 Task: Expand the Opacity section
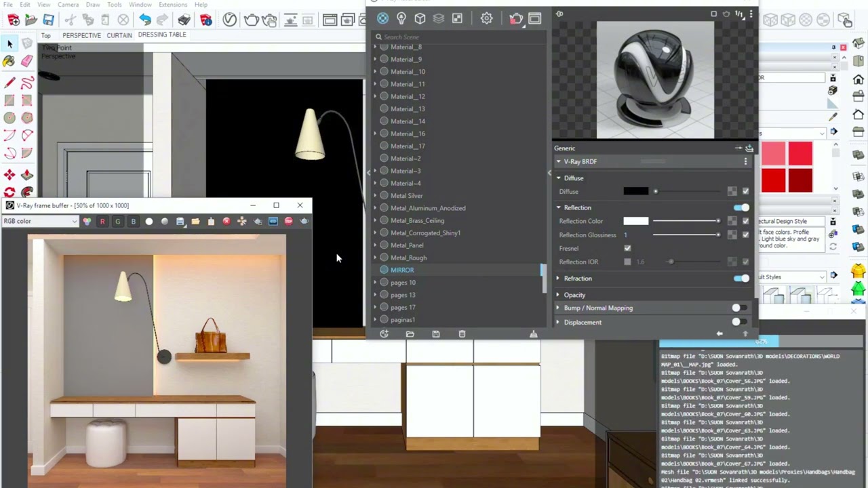558,295
